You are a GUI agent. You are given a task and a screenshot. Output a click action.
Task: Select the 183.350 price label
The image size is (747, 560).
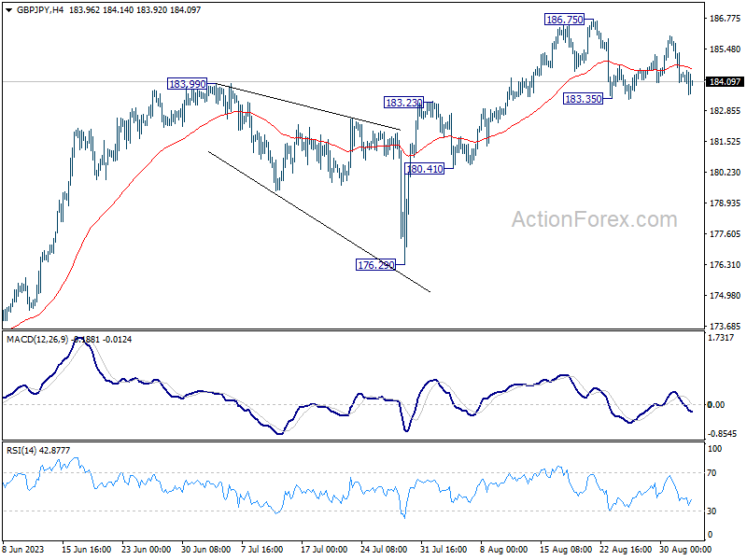[x=583, y=99]
